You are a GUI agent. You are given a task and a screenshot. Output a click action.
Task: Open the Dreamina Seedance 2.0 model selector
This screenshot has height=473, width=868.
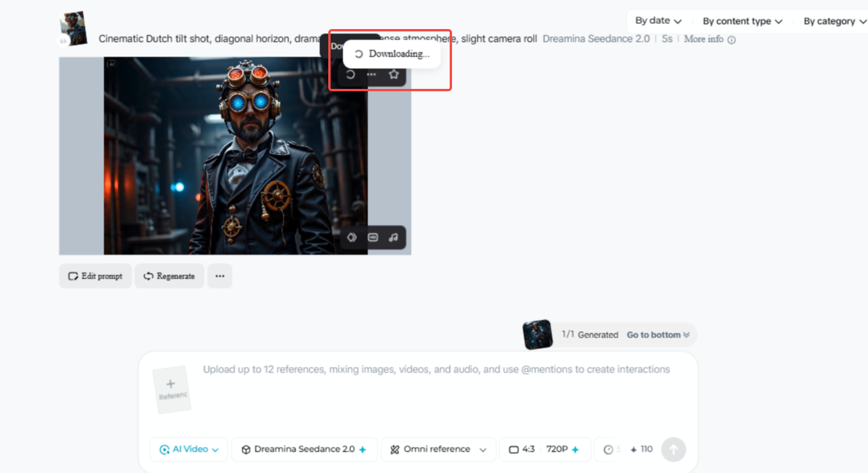tap(304, 449)
